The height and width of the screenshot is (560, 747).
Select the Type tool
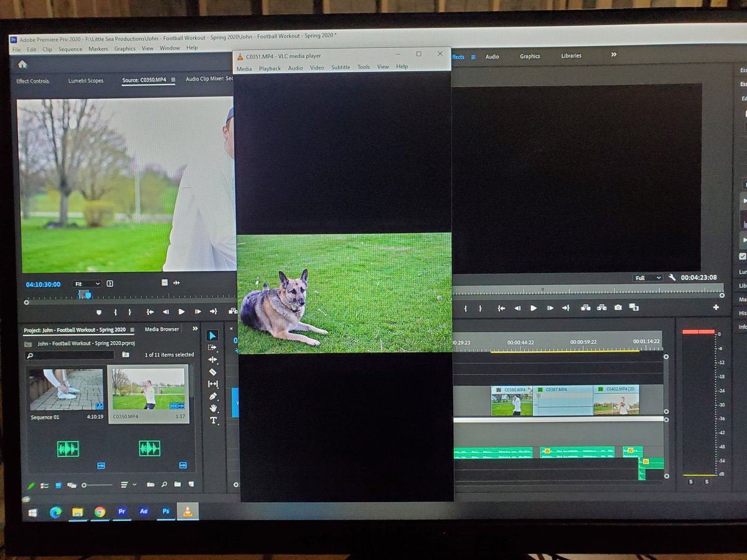213,420
